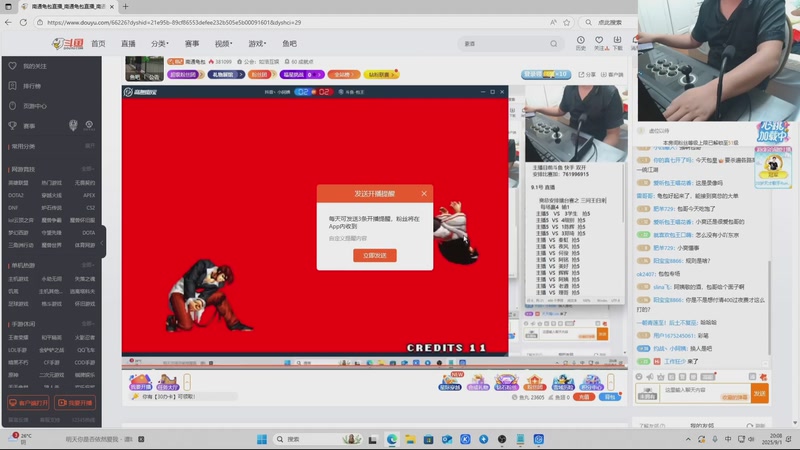Show hidden tray icons chevron
This screenshot has width=800, height=450.
coord(688,439)
